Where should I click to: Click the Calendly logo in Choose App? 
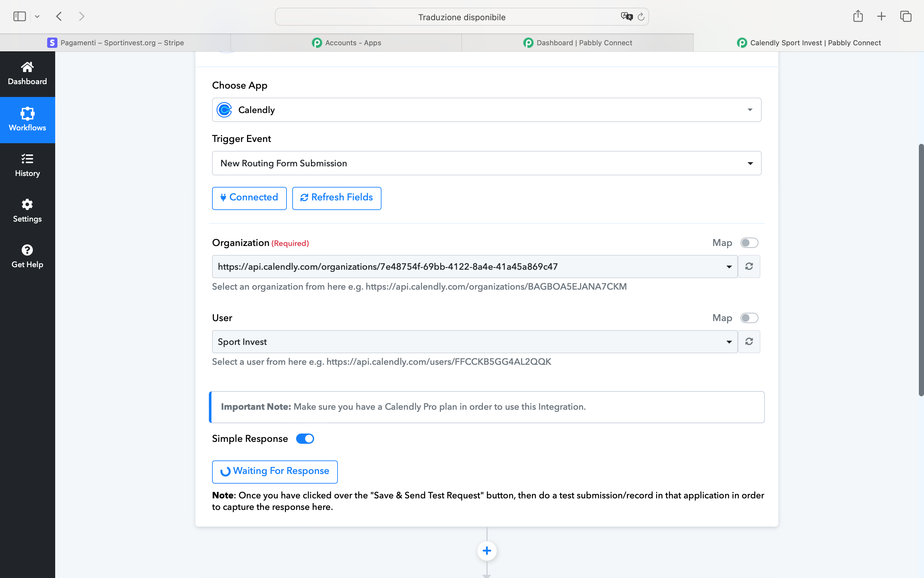coord(224,110)
